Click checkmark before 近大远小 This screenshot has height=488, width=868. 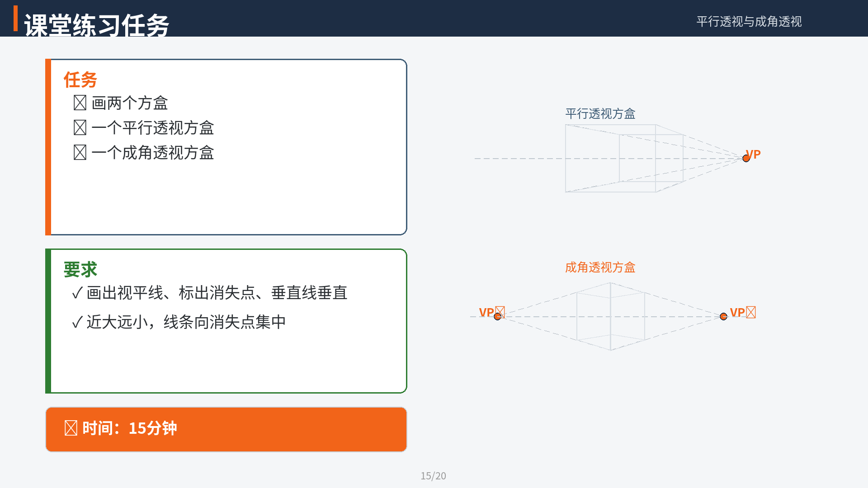click(x=77, y=322)
